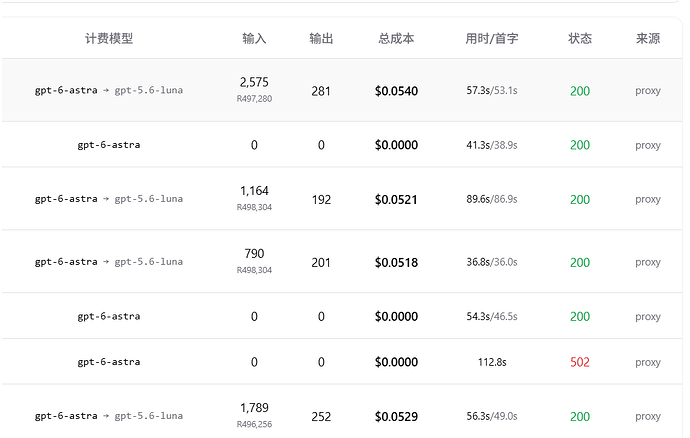Sort by the 输入 column header
Viewport: 690px width, 438px height.
point(254,39)
